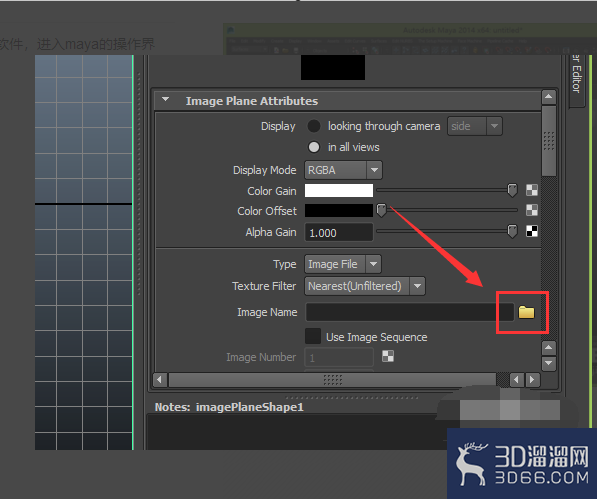Screen dimensions: 597x499
Task: Click the horizontal scrollbar left arrow
Action: [x=160, y=379]
